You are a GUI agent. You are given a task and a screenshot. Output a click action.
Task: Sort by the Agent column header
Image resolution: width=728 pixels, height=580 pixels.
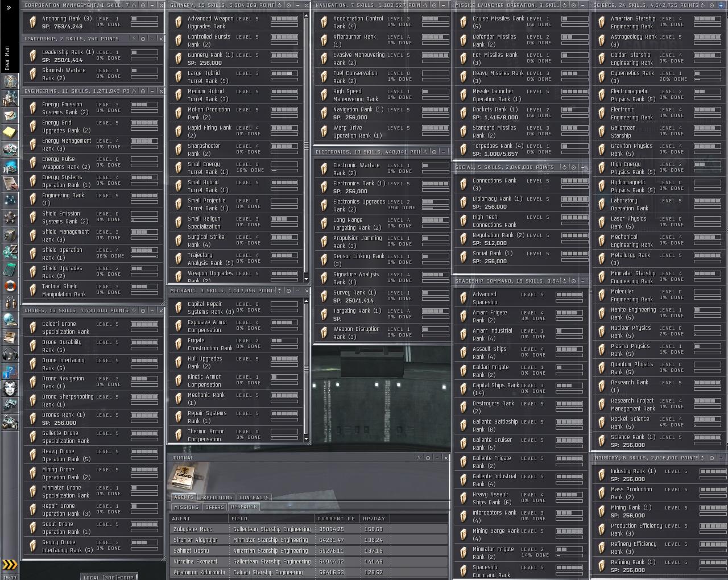[x=198, y=519]
